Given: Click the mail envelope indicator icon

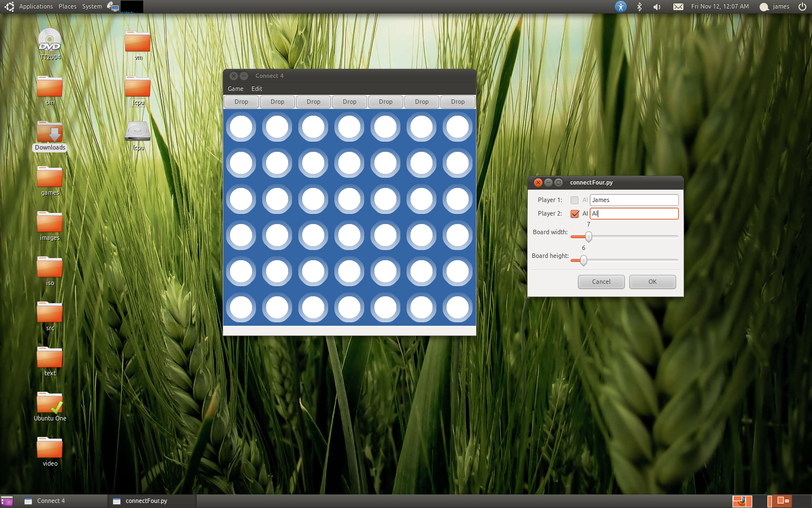Looking at the screenshot, I should tap(678, 7).
